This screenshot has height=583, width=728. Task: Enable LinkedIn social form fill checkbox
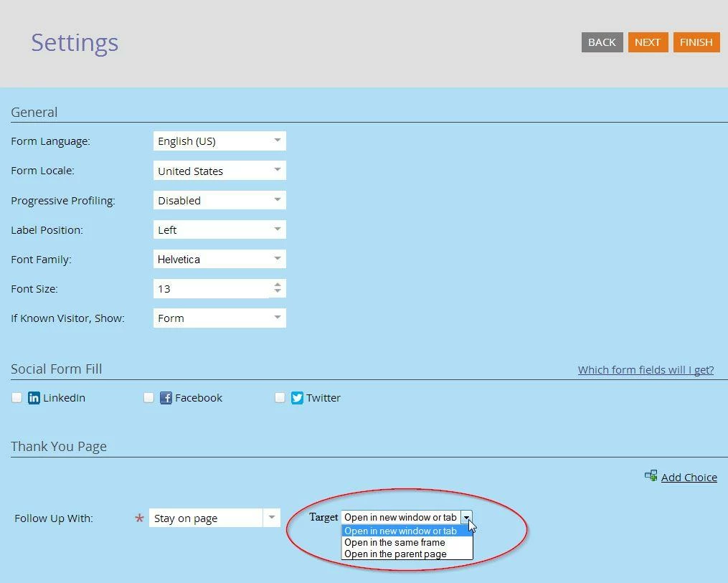click(x=16, y=398)
